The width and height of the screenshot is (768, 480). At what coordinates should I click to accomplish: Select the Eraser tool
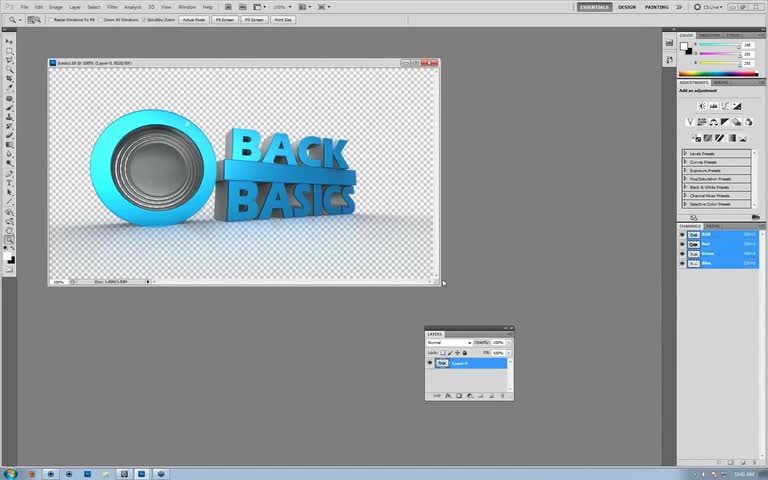tap(9, 136)
